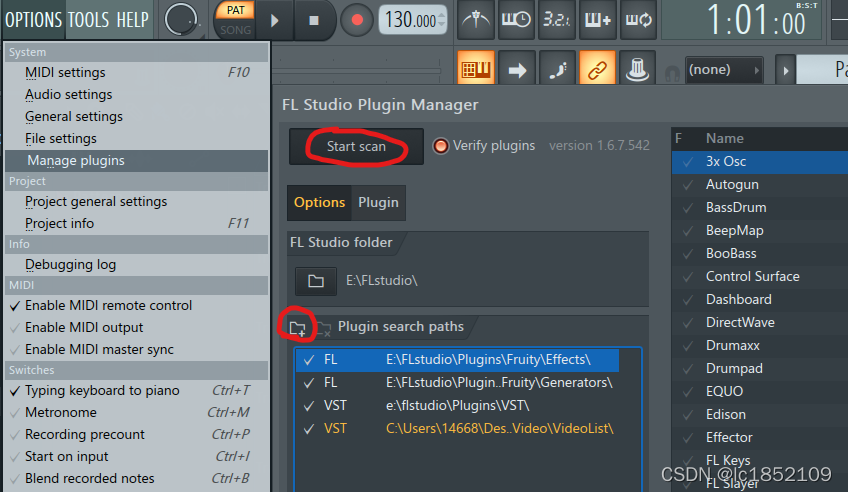
Task: Select 3x Osc in plugin list
Action: [760, 162]
